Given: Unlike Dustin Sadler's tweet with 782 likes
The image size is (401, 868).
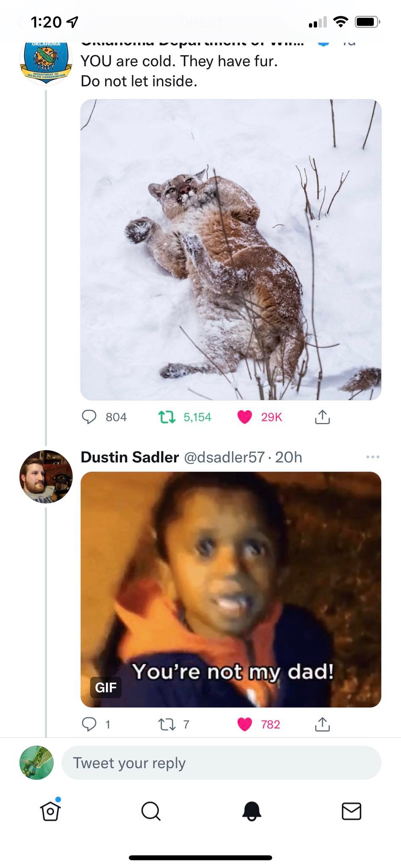Looking at the screenshot, I should [x=245, y=724].
